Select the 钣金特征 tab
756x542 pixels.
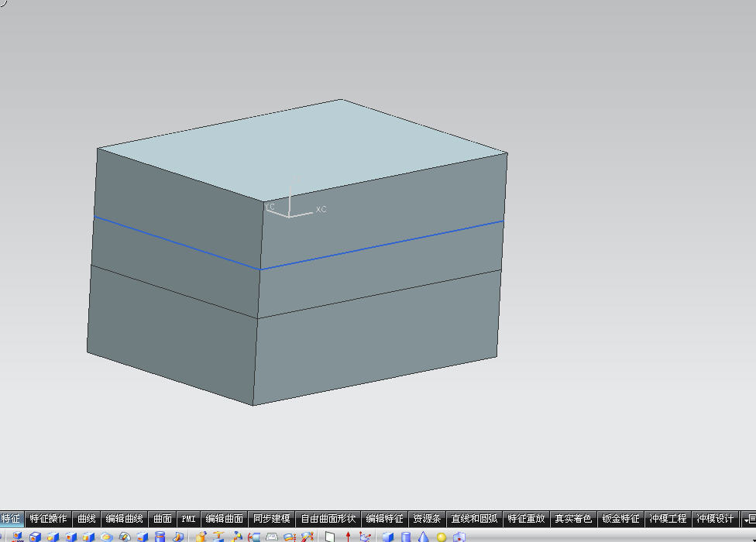point(620,519)
